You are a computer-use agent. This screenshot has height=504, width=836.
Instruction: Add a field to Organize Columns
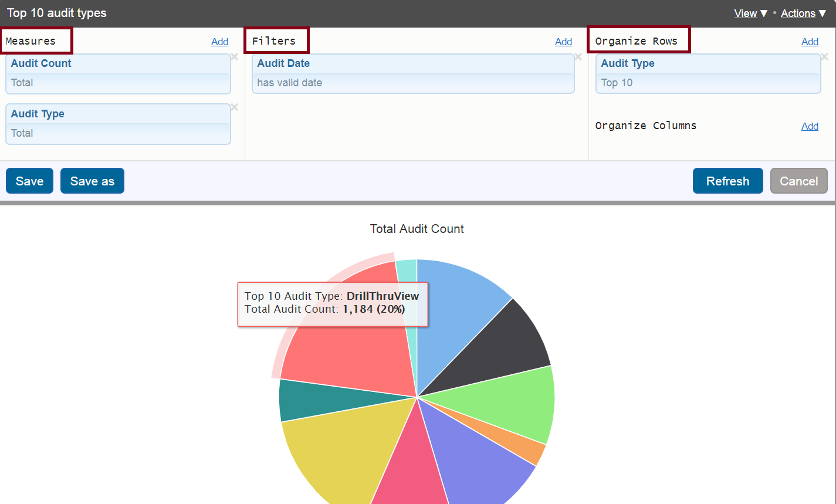point(810,126)
